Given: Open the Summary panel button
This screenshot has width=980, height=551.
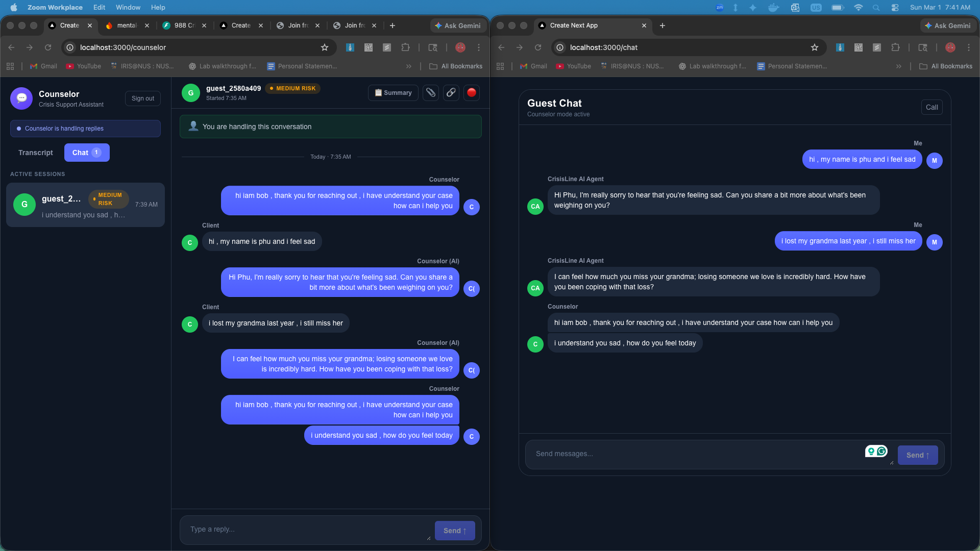Looking at the screenshot, I should [393, 93].
